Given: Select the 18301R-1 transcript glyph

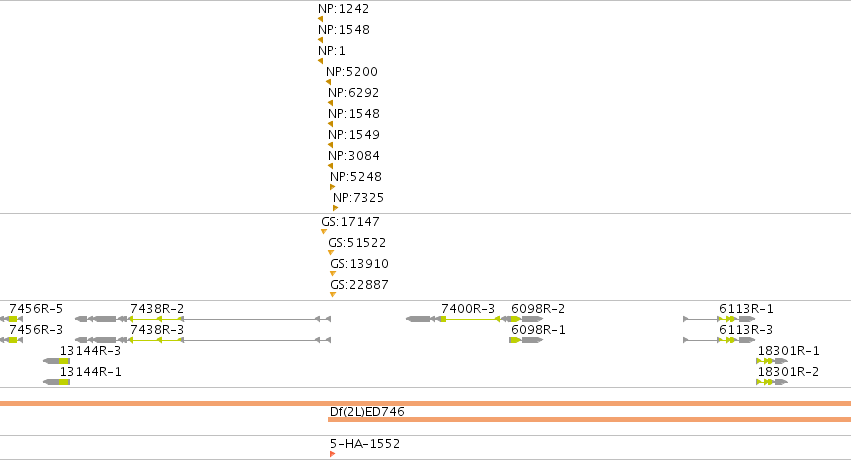Looking at the screenshot, I should tap(772, 361).
